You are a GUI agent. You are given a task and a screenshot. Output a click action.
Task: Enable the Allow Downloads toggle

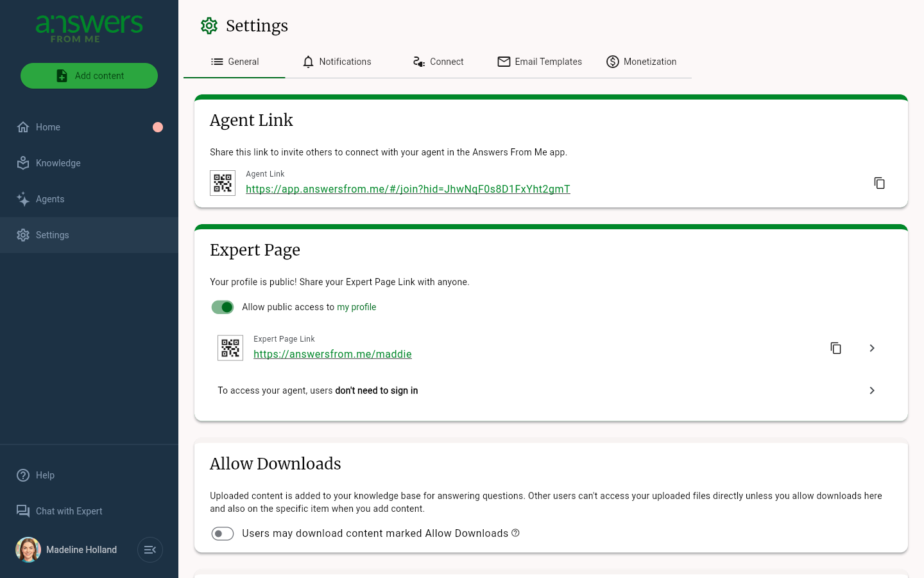223,534
